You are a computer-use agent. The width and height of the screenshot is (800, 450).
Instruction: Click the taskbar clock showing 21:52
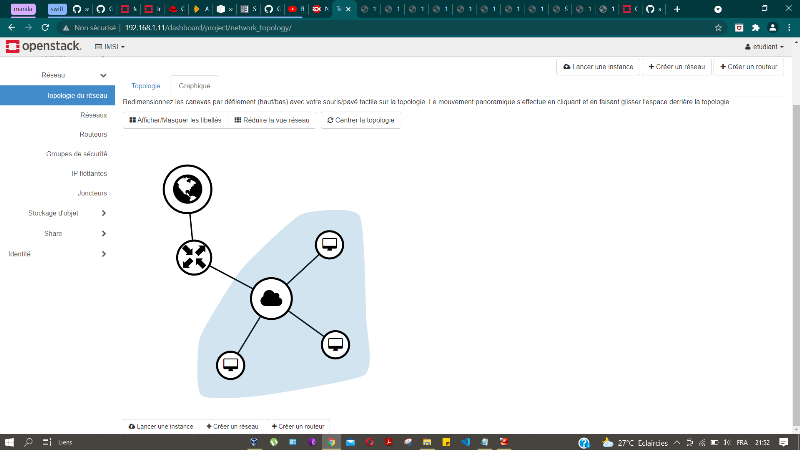(x=762, y=442)
